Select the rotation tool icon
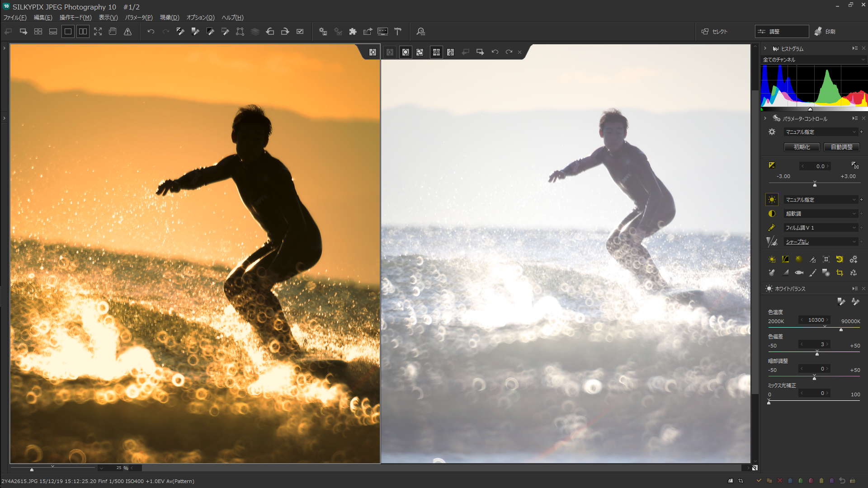 (x=840, y=259)
